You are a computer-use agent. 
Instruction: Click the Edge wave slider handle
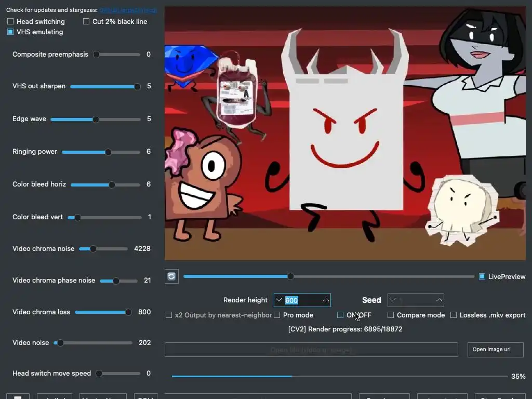point(96,119)
